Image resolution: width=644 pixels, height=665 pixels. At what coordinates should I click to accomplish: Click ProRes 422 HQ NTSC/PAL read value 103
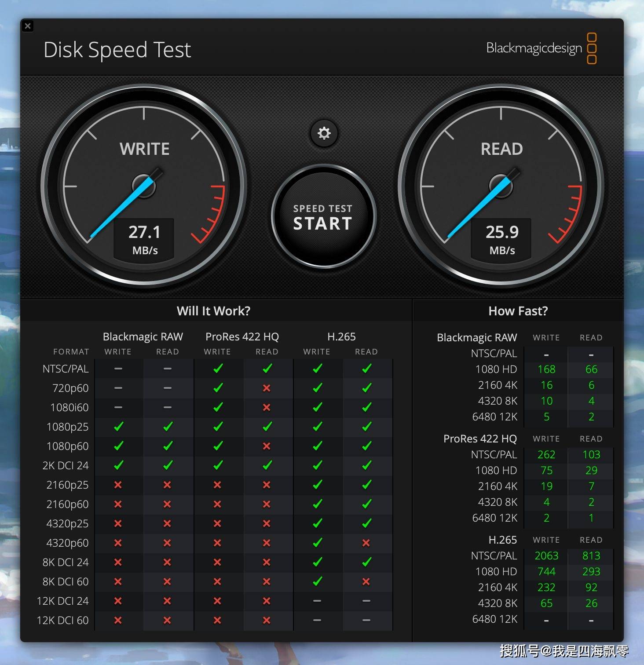coord(591,454)
